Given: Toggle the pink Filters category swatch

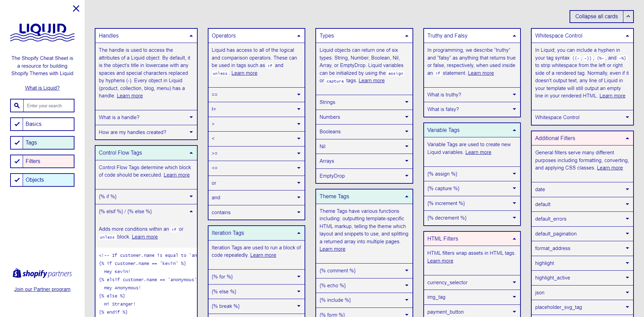Looking at the screenshot, I should 49,161.
